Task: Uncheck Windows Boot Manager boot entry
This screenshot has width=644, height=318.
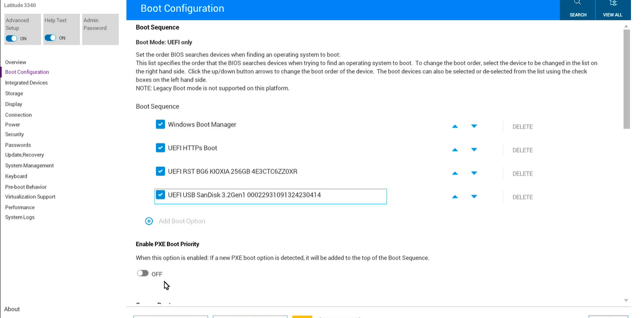Action: pyautogui.click(x=161, y=124)
